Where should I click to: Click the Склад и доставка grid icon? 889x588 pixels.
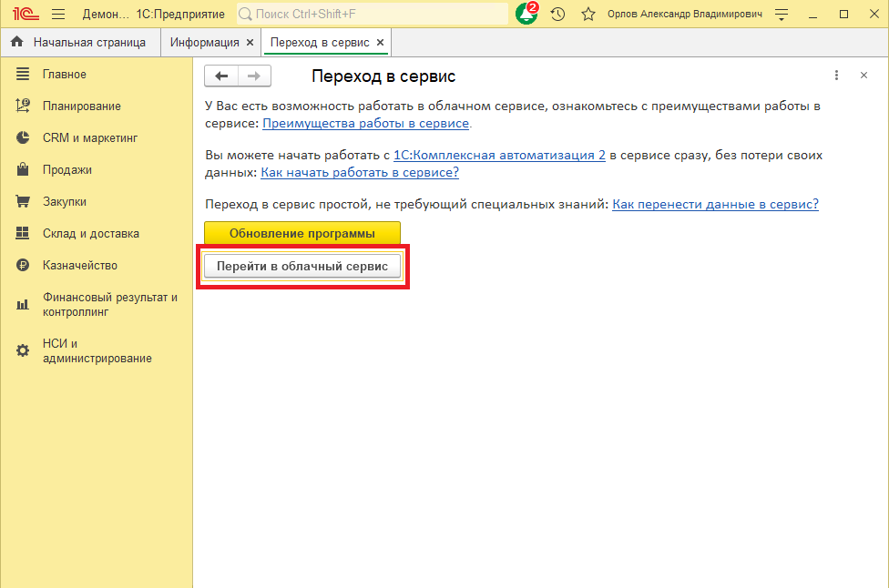point(23,233)
